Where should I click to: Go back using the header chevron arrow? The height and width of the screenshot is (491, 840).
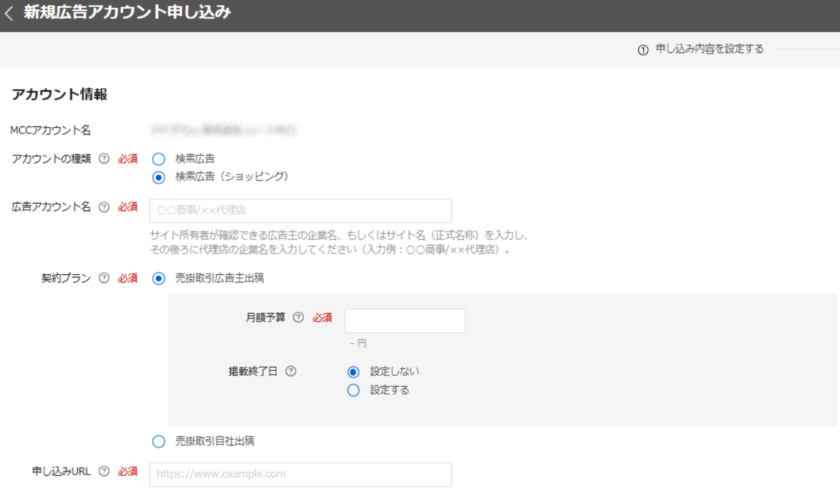[x=9, y=14]
